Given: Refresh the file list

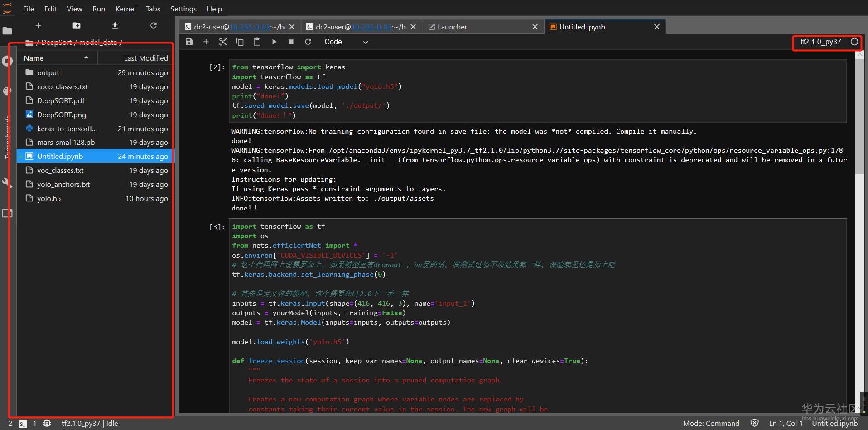Looking at the screenshot, I should (x=154, y=25).
